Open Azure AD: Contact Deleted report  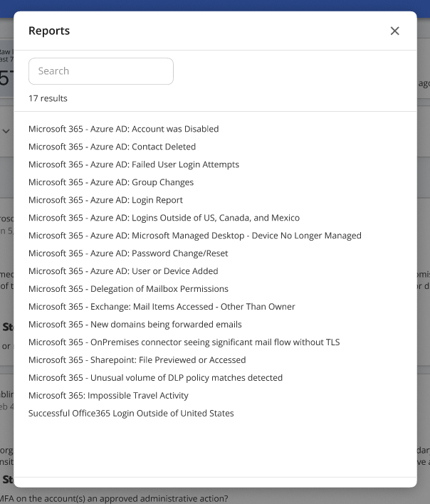click(112, 147)
